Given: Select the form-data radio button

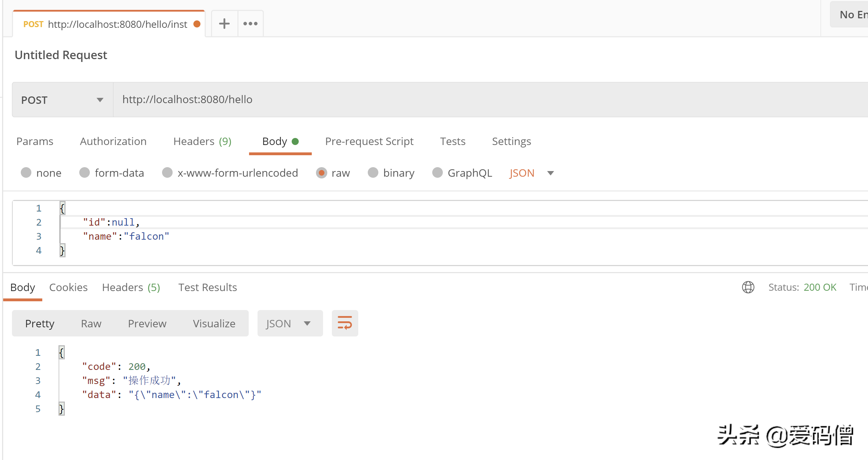Looking at the screenshot, I should tap(85, 172).
